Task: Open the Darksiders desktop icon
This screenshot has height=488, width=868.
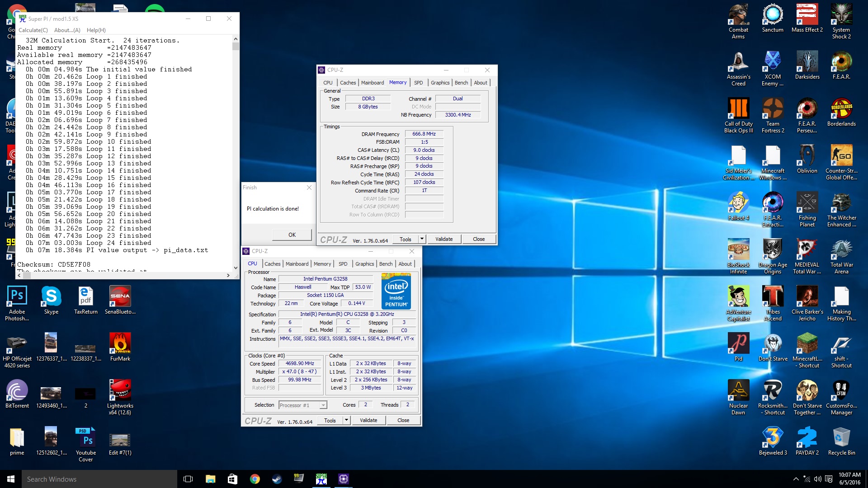Action: click(807, 65)
